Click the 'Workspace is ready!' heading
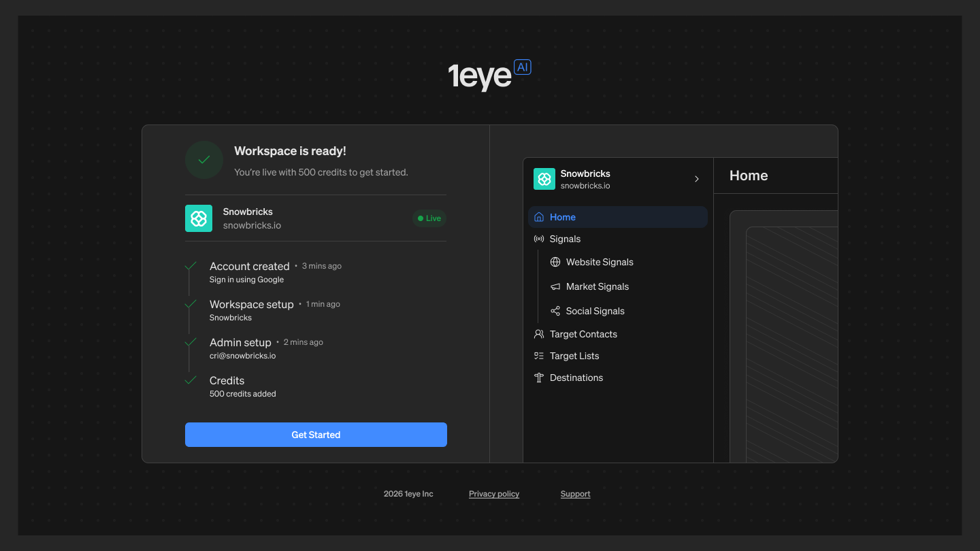The image size is (980, 551). click(x=290, y=151)
